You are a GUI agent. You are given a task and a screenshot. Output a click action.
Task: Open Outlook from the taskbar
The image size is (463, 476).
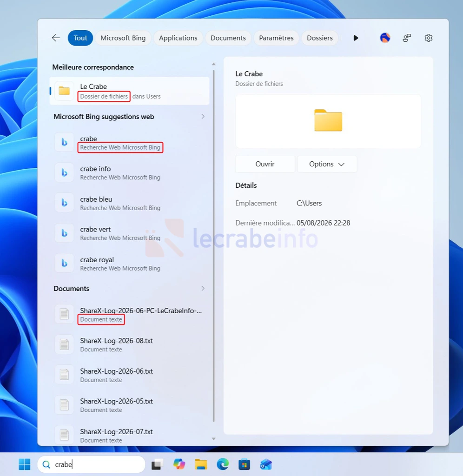point(266,464)
